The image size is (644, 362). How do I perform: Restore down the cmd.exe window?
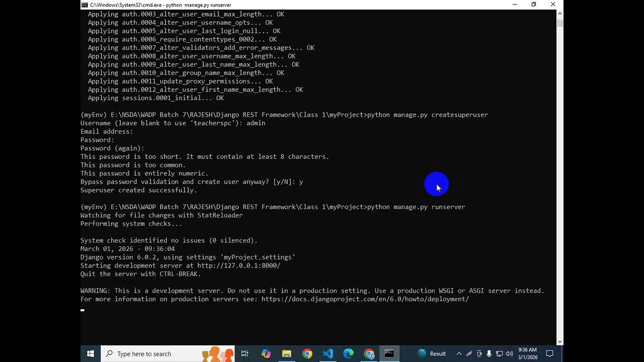tap(534, 5)
